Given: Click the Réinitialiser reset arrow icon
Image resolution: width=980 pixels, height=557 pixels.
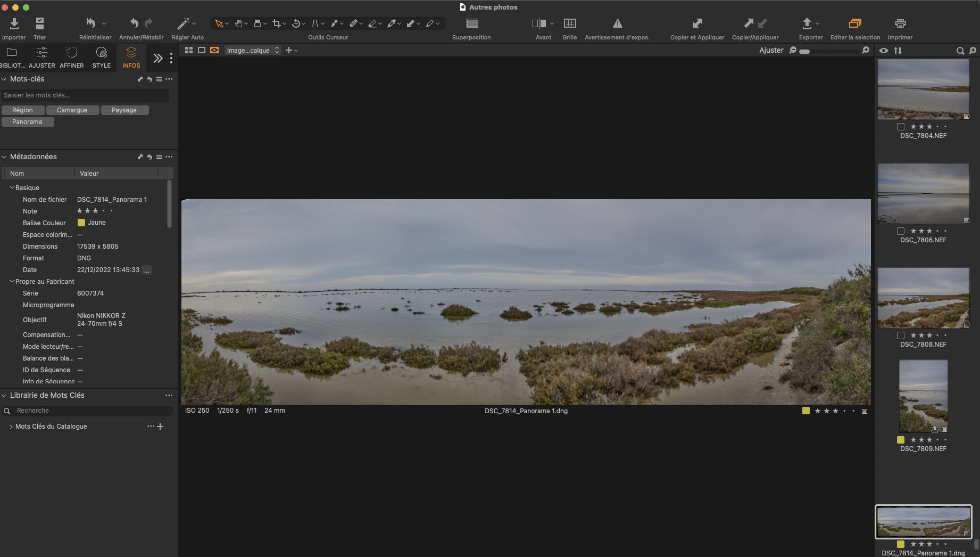Looking at the screenshot, I should click(x=91, y=23).
